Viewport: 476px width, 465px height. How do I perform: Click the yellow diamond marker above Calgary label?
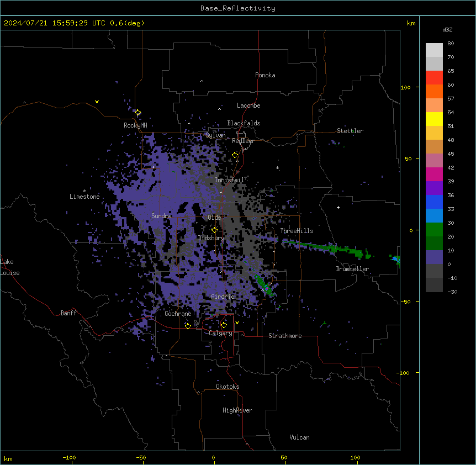click(224, 325)
